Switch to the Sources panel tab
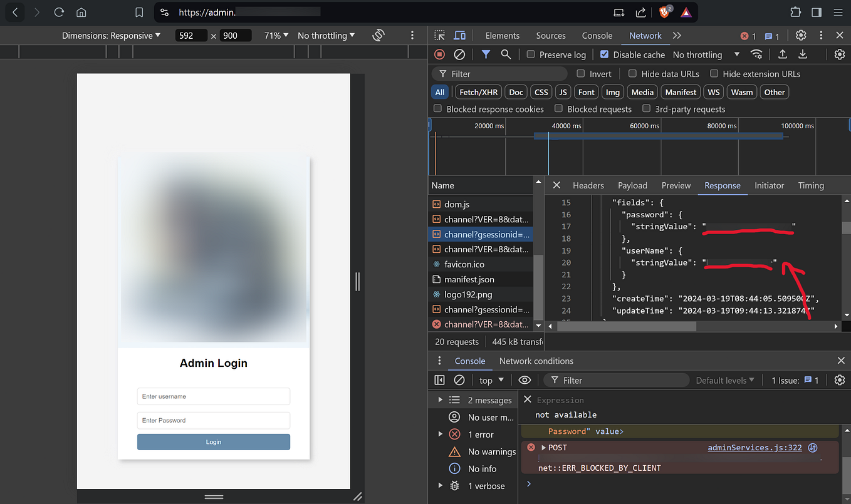 click(x=551, y=36)
